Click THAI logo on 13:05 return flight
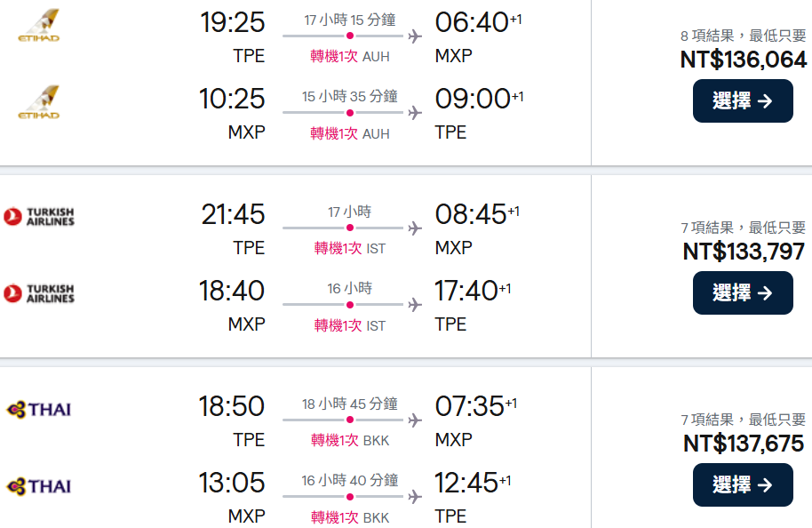The image size is (812, 528). pos(39,485)
